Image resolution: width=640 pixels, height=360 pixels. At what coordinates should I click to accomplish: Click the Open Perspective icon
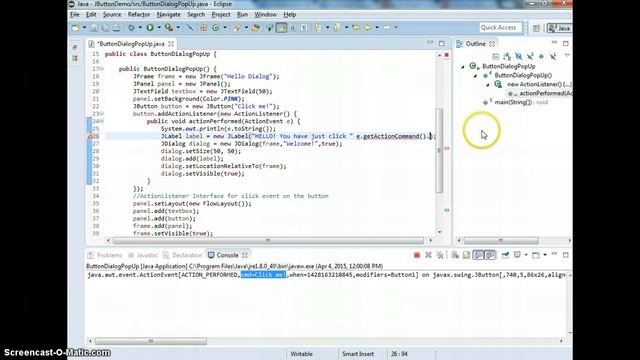(536, 28)
